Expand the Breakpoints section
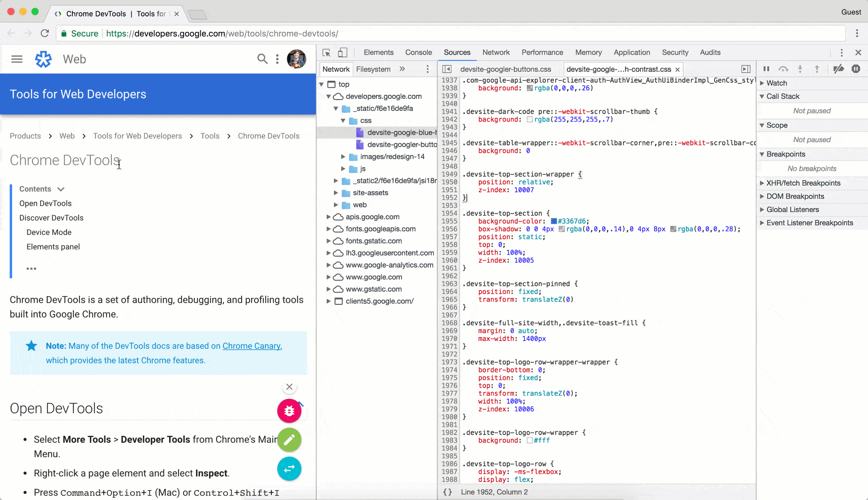Image resolution: width=868 pixels, height=500 pixels. pos(785,154)
